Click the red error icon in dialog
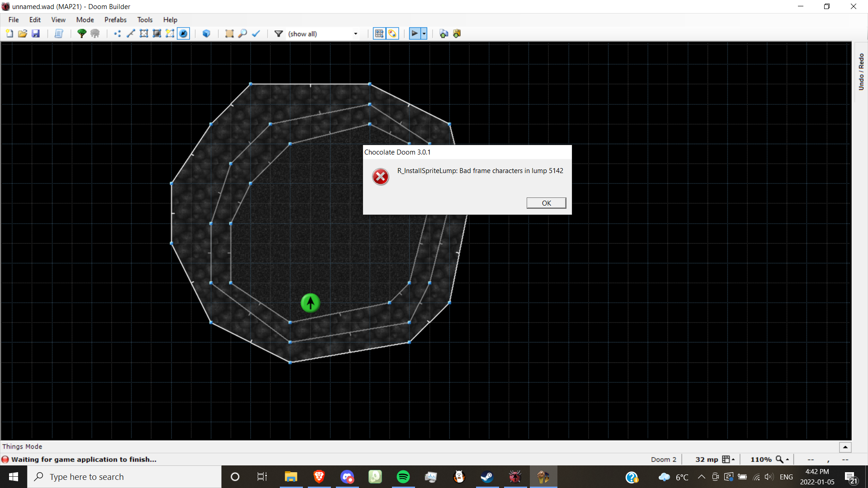Screen dimensions: 868x488 381,177
